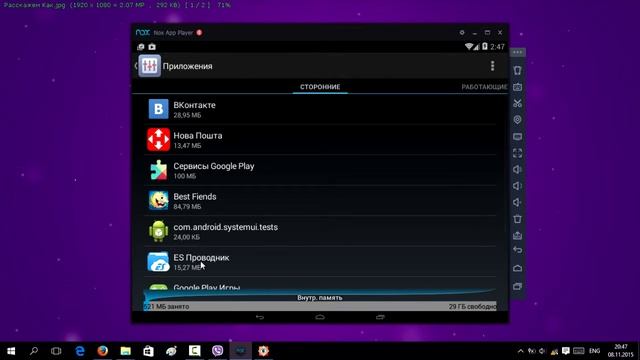Open ES Проводник app details

point(320,262)
